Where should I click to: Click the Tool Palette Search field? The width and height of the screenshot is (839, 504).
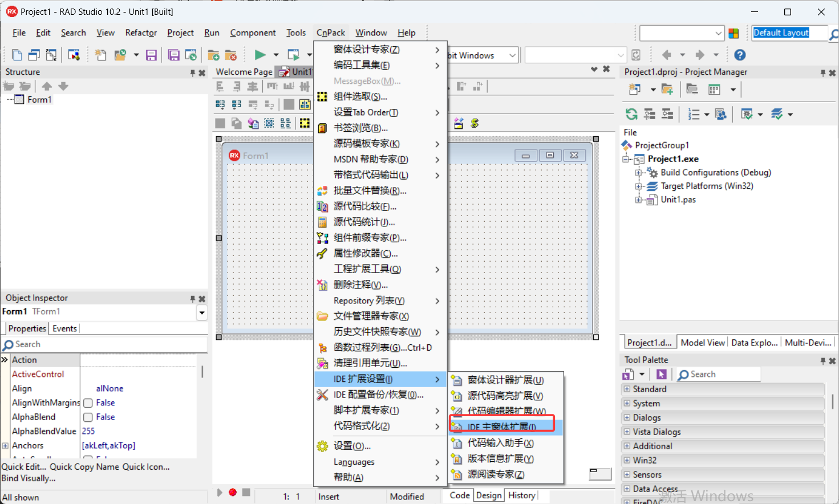[x=718, y=375]
